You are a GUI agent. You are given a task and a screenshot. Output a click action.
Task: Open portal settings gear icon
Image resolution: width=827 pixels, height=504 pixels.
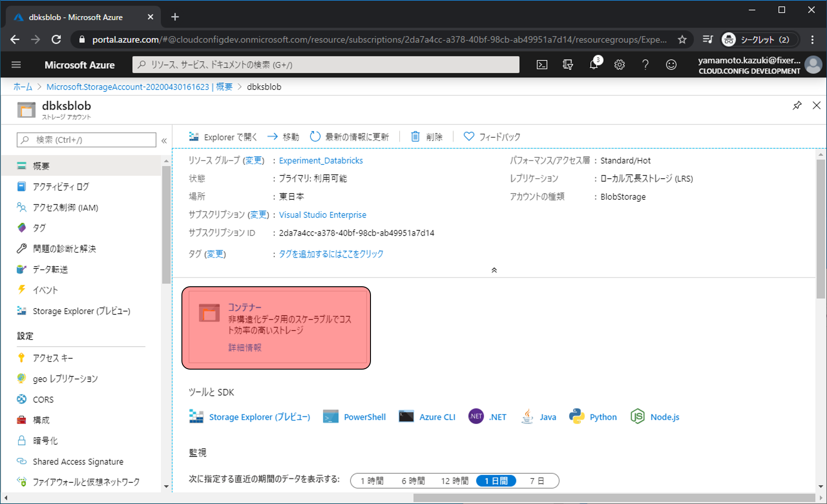point(620,65)
